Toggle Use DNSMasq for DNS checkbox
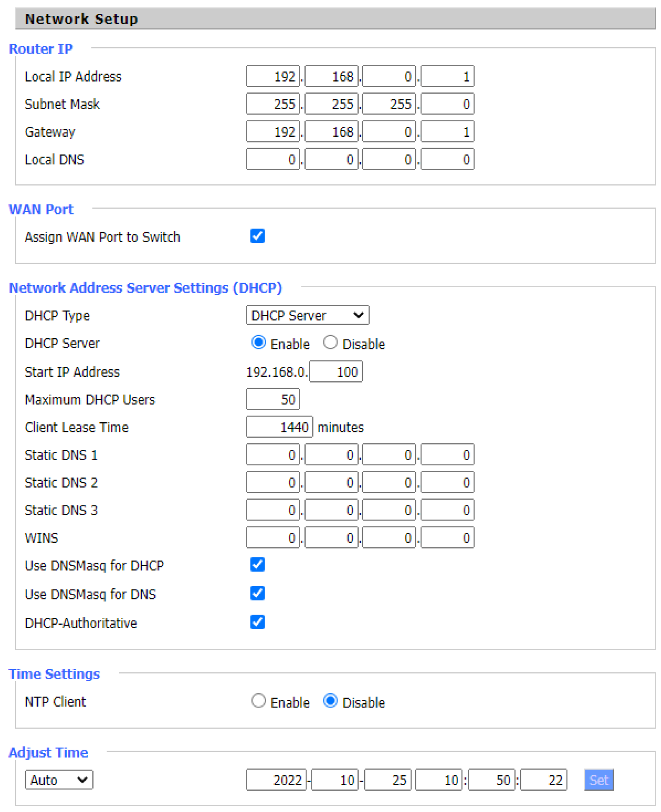Viewport: 661px width, 812px height. [x=257, y=593]
